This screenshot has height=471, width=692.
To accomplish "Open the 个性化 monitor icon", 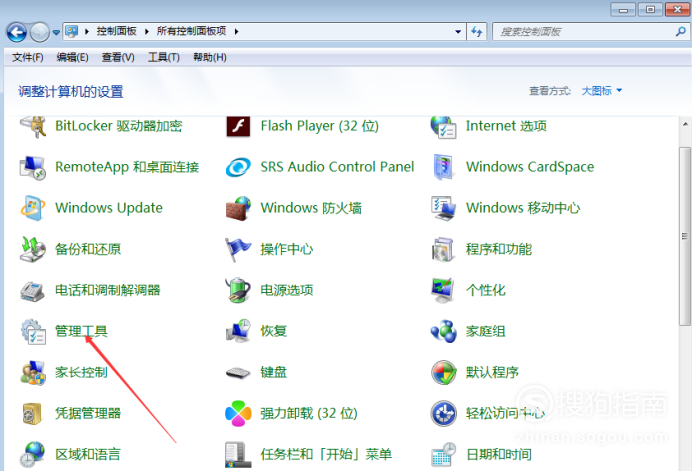I will 443,290.
